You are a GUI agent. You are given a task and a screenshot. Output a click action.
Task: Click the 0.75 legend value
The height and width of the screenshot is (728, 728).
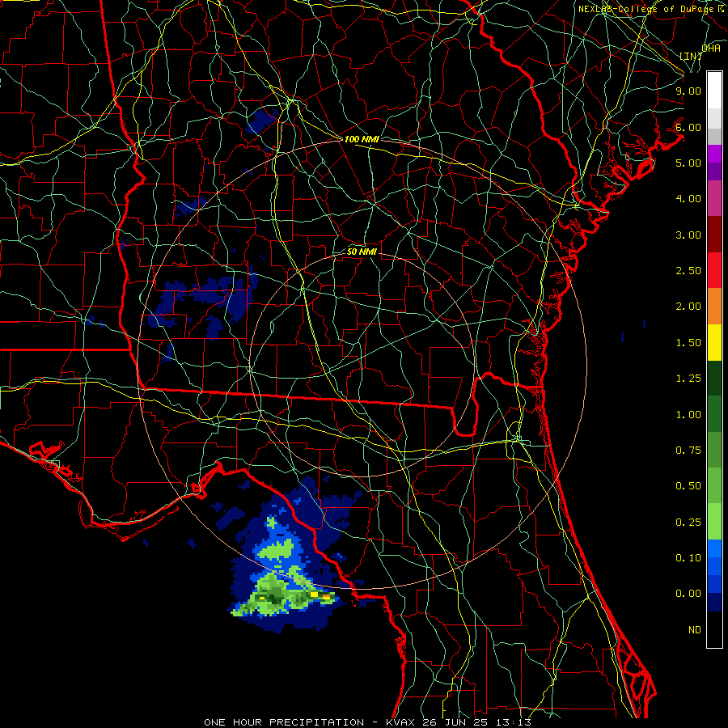click(688, 451)
